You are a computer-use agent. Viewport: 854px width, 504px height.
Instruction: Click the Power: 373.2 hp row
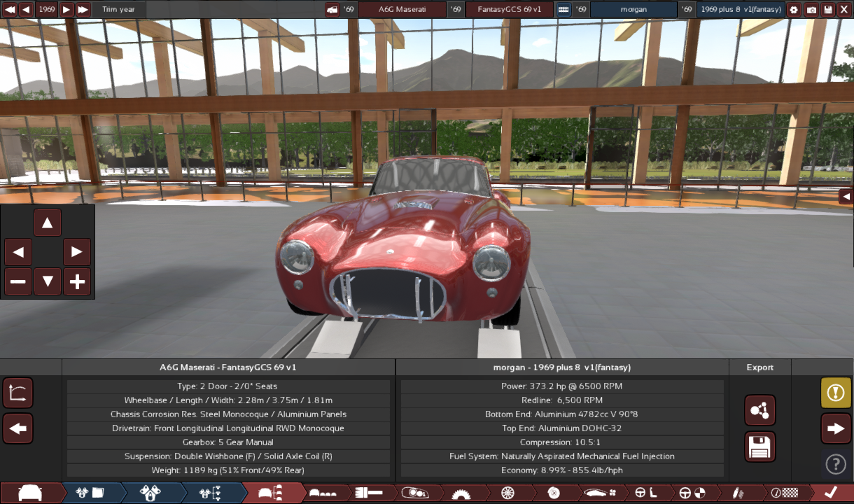[x=562, y=386]
